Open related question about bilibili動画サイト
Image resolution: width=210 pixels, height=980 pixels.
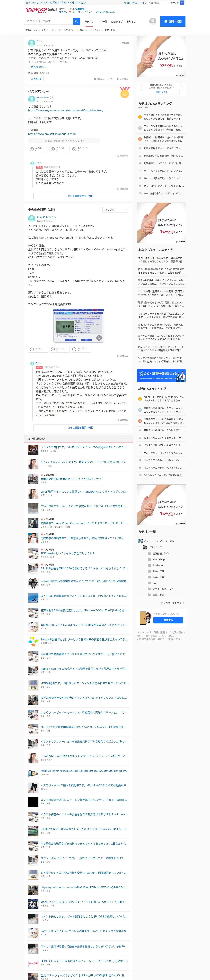click(84, 491)
